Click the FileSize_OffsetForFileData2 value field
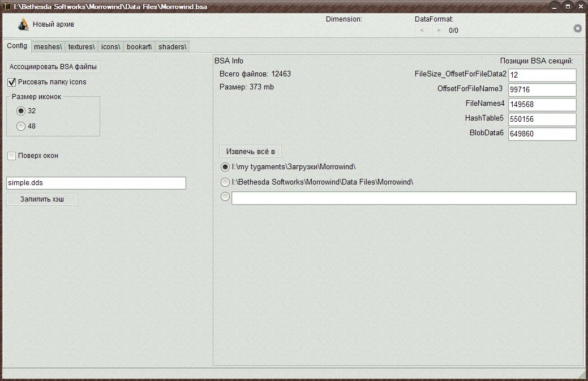Screen dimensions: 588x381 tap(542, 75)
